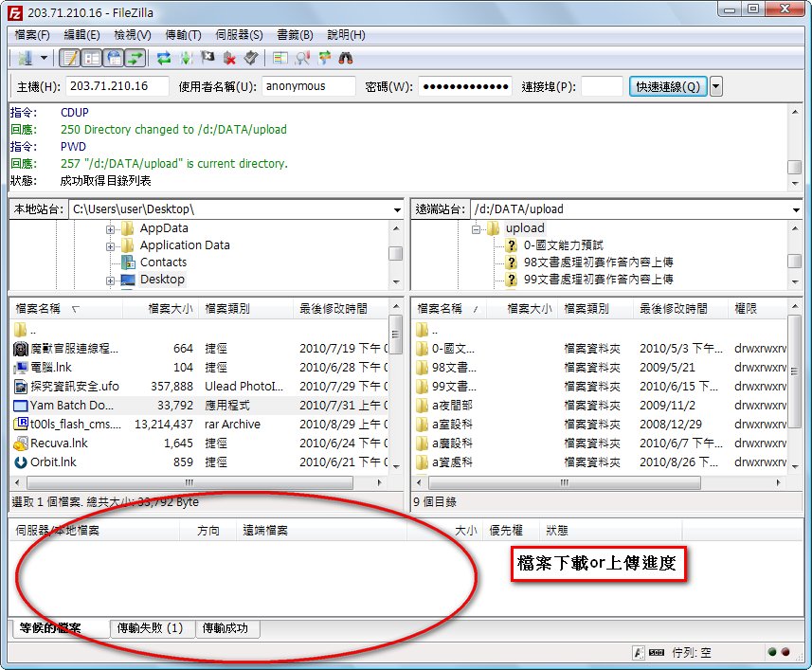Click the username field with anonymous
Viewport: 812px width, 670px height.
pos(309,86)
